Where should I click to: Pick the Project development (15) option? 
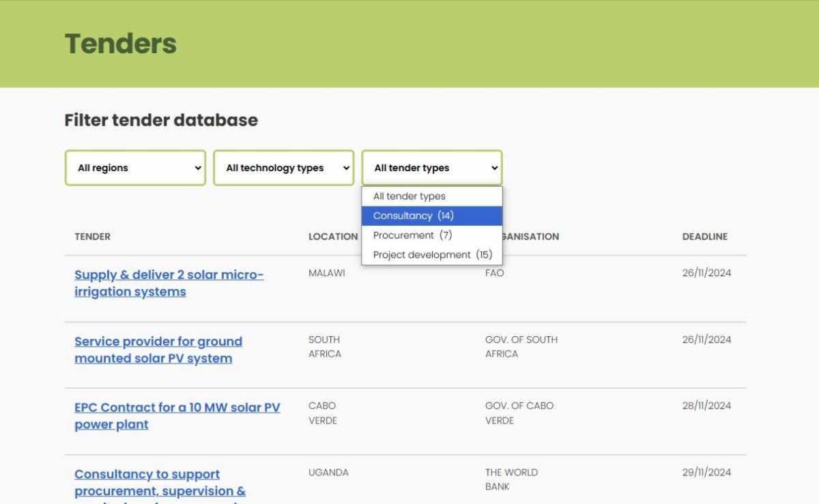tap(431, 254)
